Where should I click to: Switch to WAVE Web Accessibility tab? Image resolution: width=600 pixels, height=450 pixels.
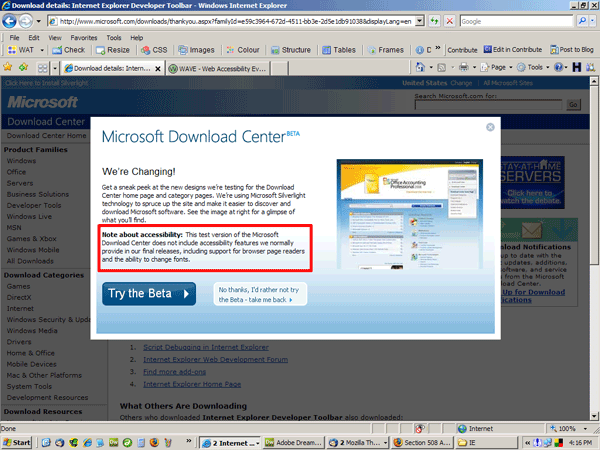[217, 69]
